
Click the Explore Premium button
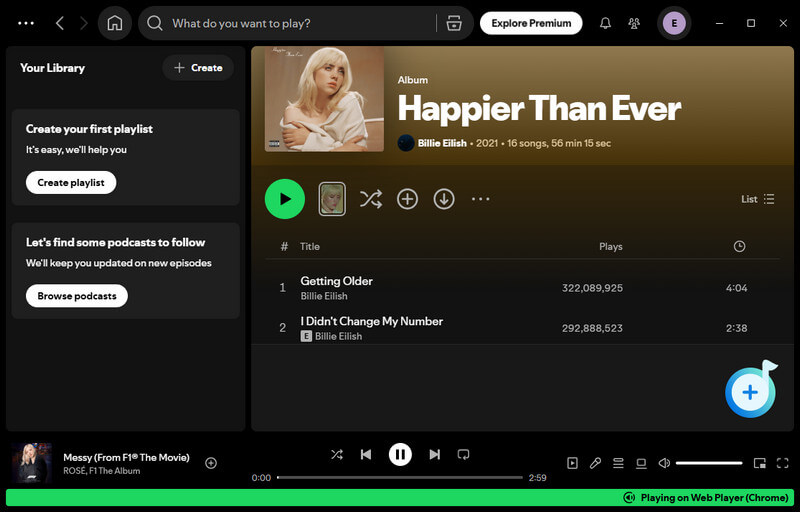point(531,23)
